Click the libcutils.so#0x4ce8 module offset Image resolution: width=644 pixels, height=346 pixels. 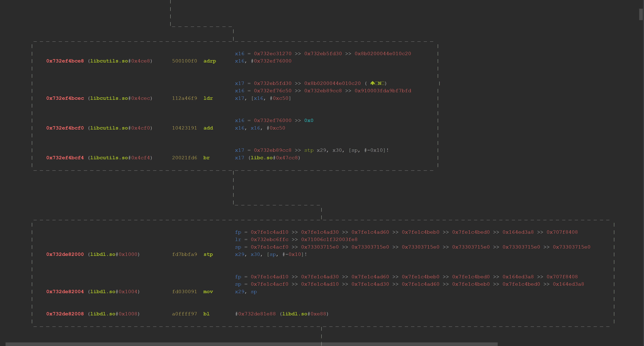click(120, 61)
